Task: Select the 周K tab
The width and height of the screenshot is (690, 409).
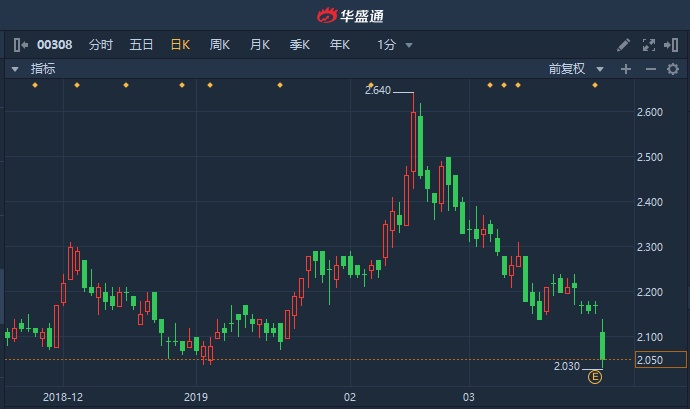Action: point(220,45)
